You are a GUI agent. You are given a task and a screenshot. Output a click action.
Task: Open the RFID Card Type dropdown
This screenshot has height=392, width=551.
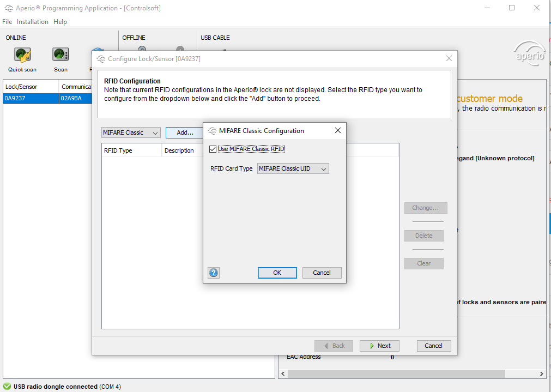click(x=293, y=169)
